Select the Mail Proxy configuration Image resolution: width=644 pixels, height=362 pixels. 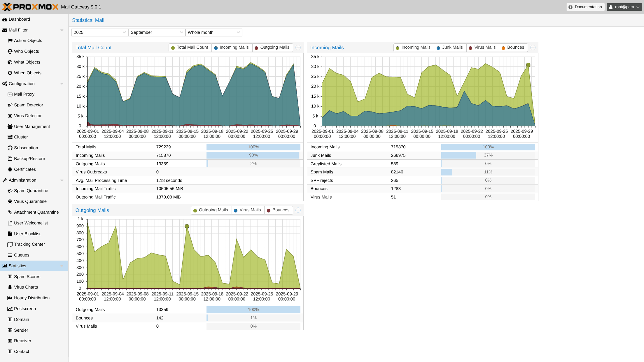[x=24, y=94]
